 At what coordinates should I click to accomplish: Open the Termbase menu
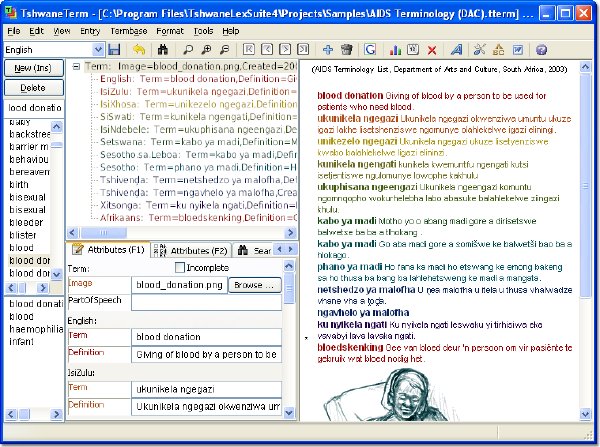click(x=129, y=31)
